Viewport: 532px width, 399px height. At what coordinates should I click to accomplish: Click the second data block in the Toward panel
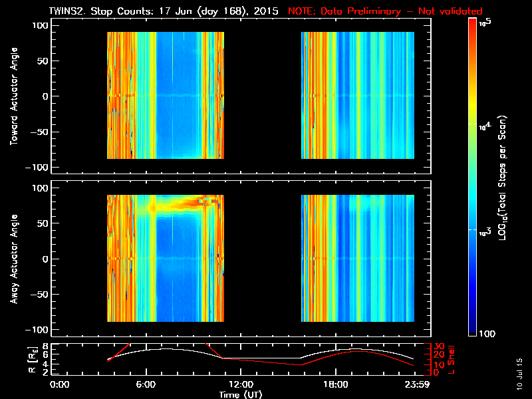358,95
